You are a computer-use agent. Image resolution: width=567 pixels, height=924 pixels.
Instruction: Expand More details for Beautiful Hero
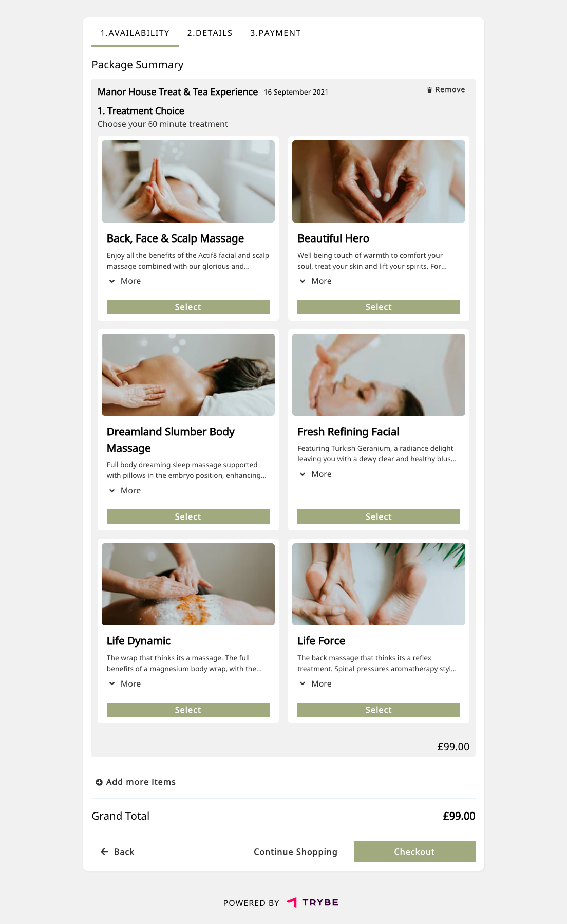(x=315, y=281)
